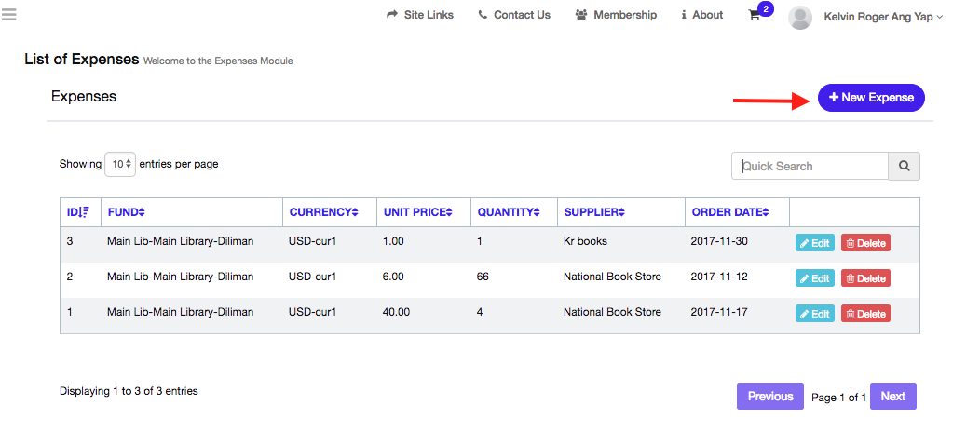Open Site Links menu
This screenshot has height=446, width=980.
pos(420,15)
